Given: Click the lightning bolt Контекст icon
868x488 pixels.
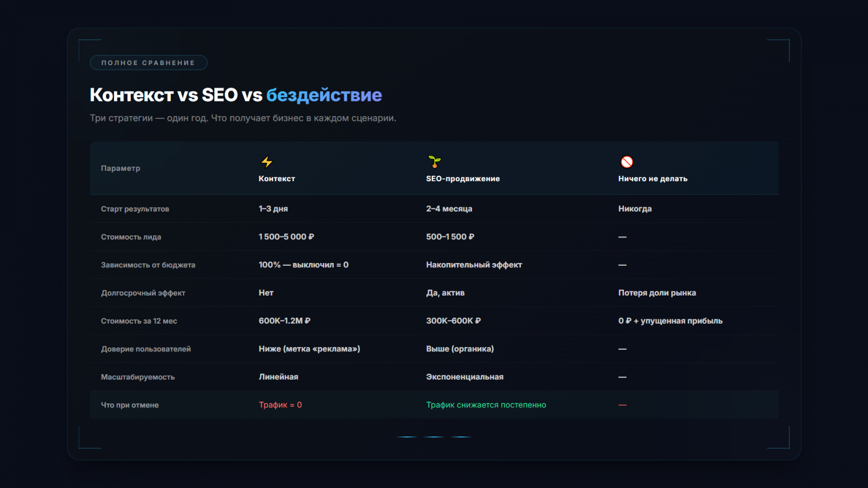Looking at the screenshot, I should pos(267,162).
